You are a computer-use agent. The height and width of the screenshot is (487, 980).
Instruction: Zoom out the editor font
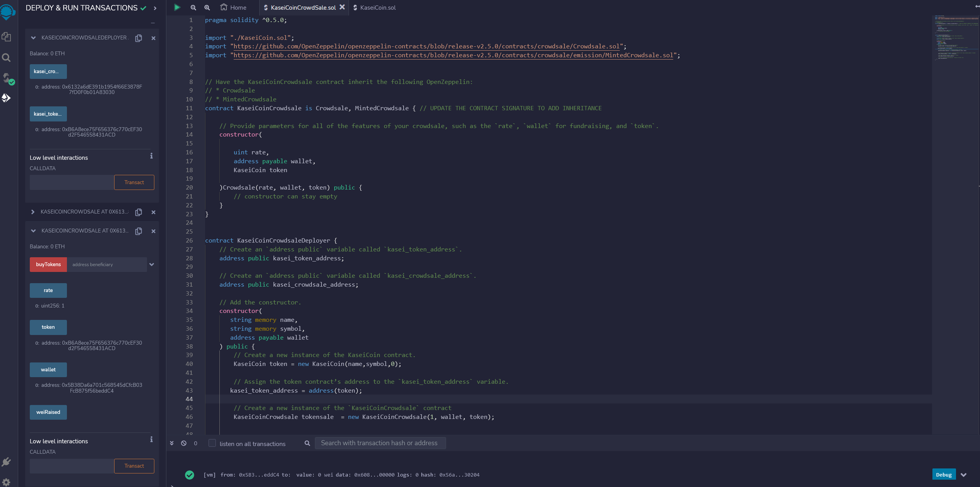(193, 7)
